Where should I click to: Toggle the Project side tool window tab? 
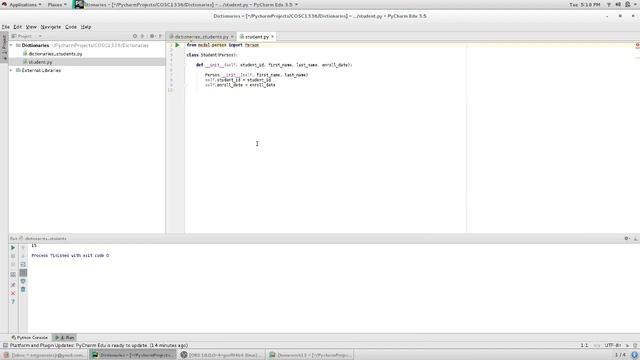[4, 48]
